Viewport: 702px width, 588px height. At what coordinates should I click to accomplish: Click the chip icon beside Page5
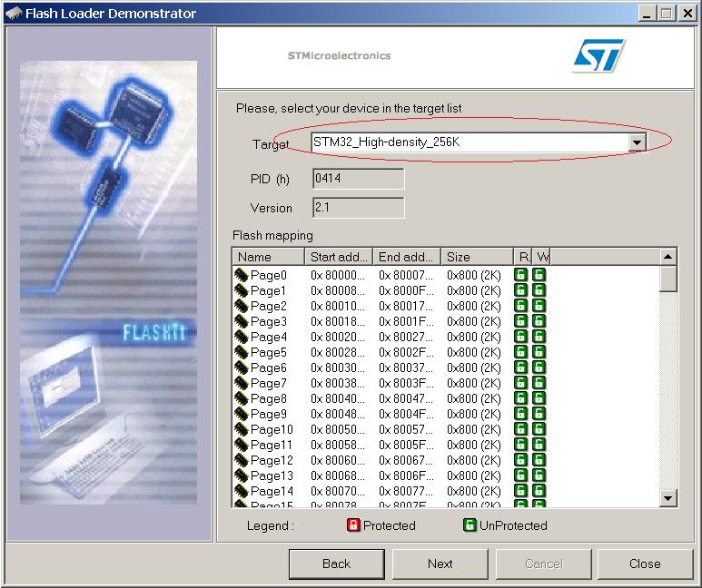point(242,353)
